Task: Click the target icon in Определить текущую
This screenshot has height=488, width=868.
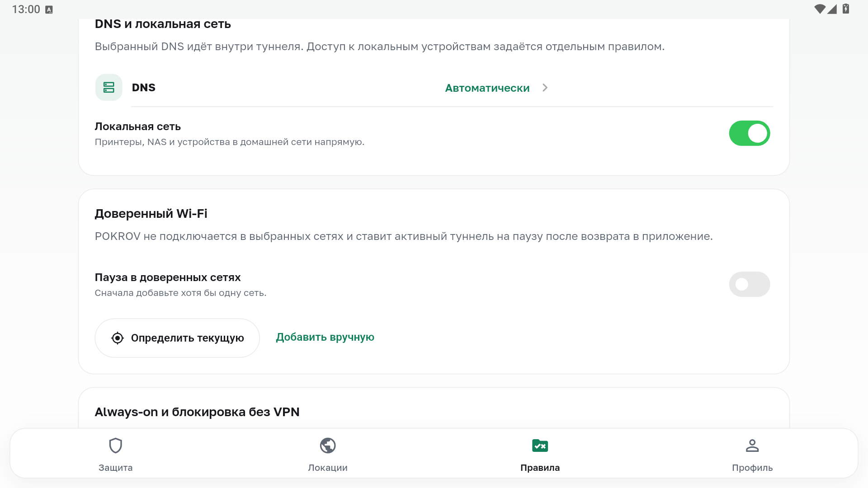Action: tap(118, 338)
